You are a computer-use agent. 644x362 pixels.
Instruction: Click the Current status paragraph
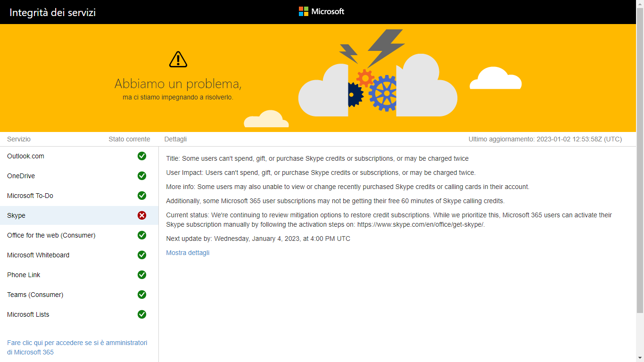coord(389,220)
